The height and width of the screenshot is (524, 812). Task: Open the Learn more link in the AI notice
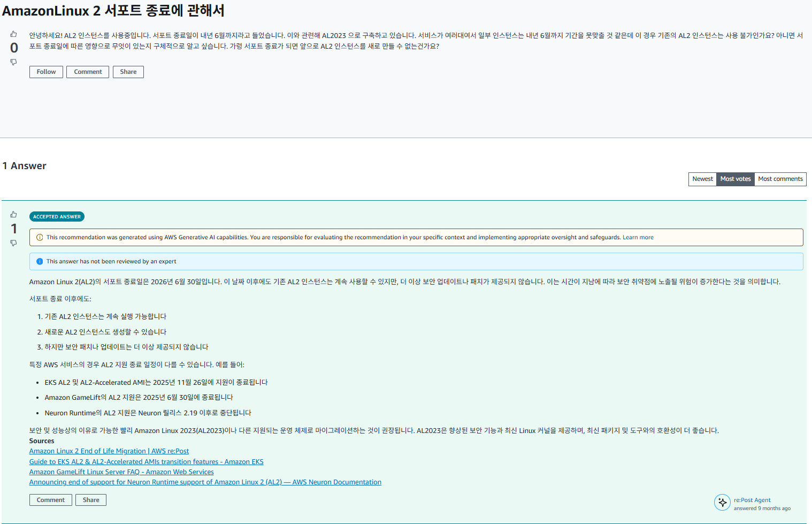coord(638,238)
